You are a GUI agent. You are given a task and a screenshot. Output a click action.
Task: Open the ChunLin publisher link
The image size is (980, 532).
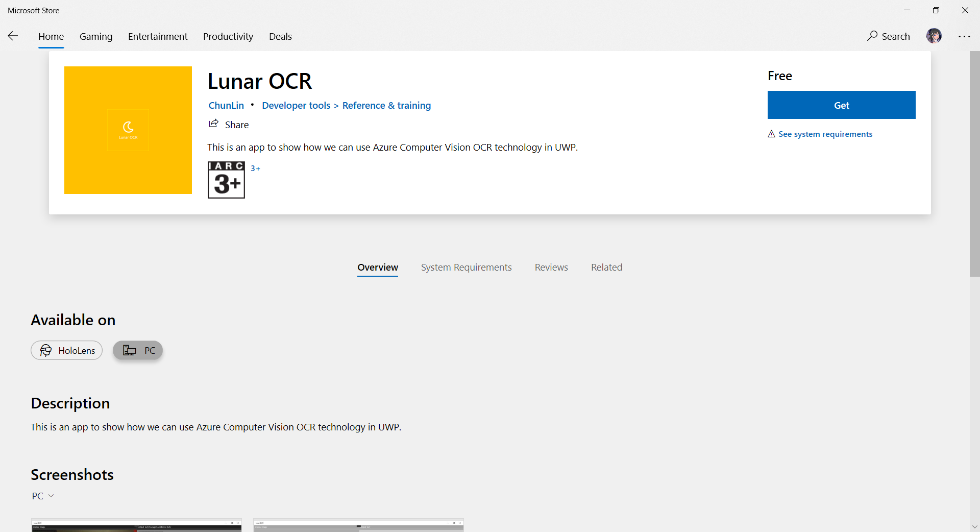226,105
